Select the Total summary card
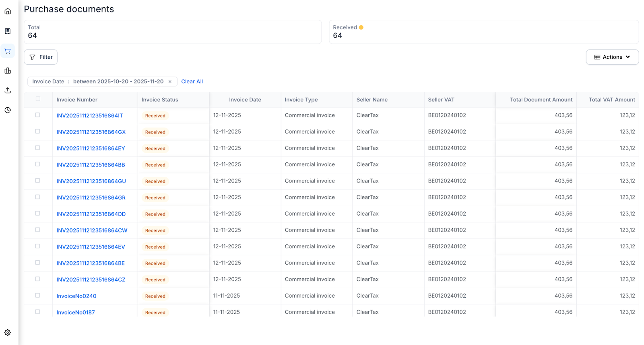This screenshot has height=345, width=644. pos(172,32)
